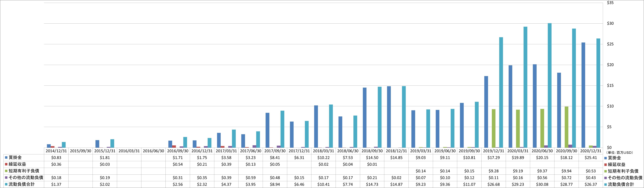The width and height of the screenshot is (644, 188).
Task: Select the $30.08 流動負債合計 cell
Action: [542, 184]
